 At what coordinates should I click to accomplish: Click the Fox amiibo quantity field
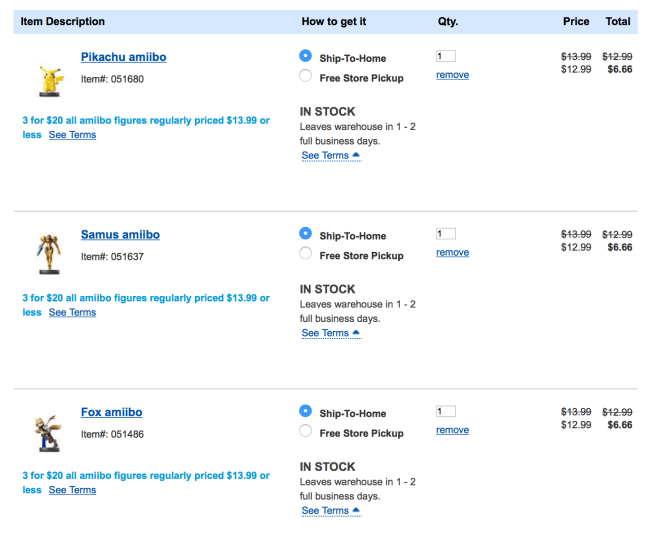(446, 411)
